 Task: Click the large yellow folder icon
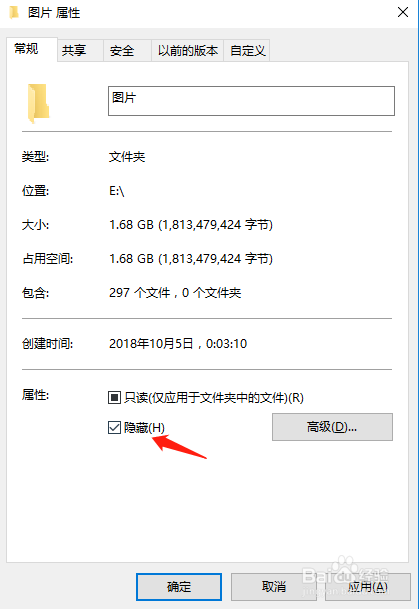coord(38,103)
